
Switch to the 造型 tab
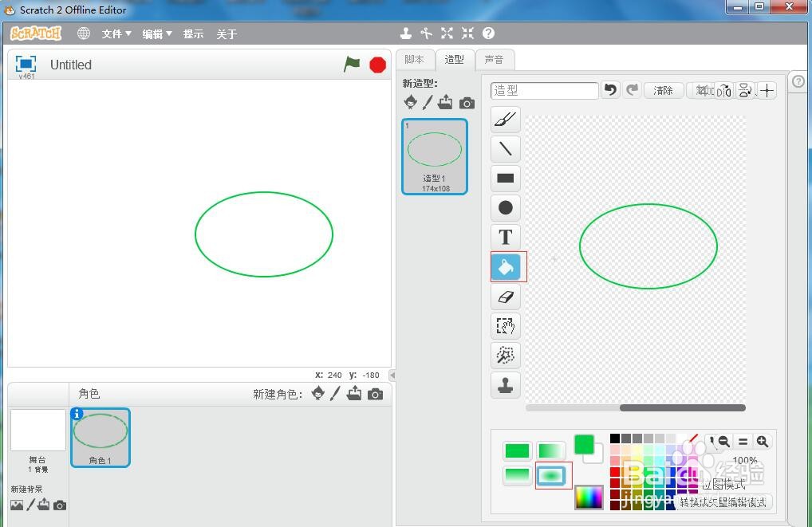point(454,60)
